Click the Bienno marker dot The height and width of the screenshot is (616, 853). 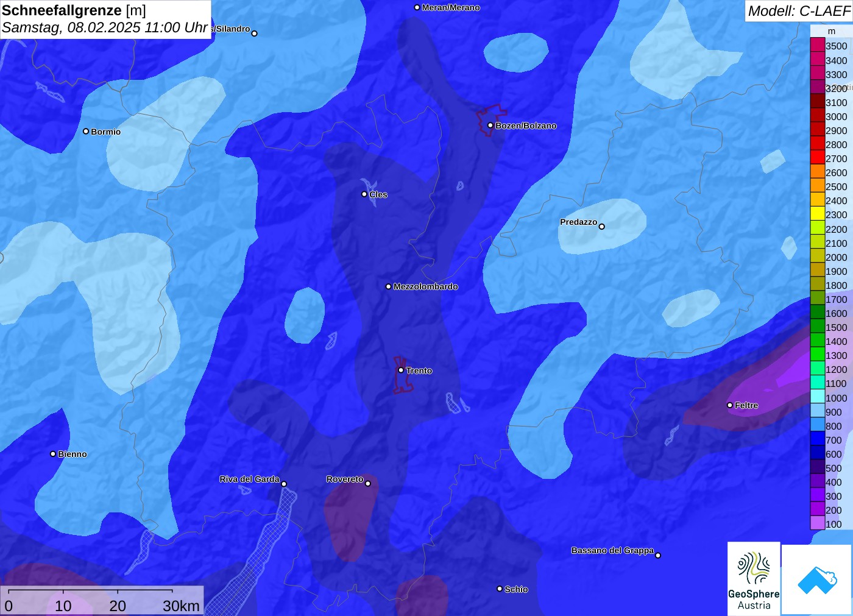click(53, 454)
